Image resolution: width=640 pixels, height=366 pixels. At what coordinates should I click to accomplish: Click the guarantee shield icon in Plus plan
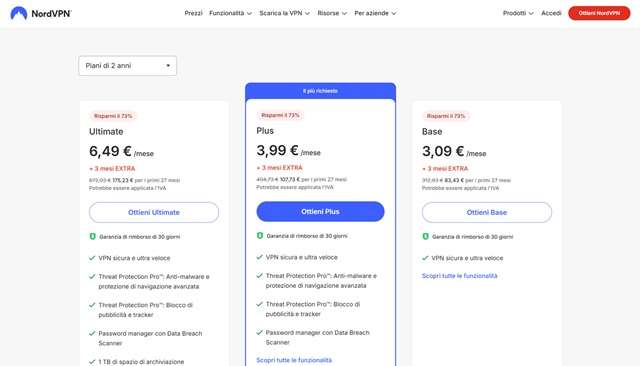tap(260, 236)
